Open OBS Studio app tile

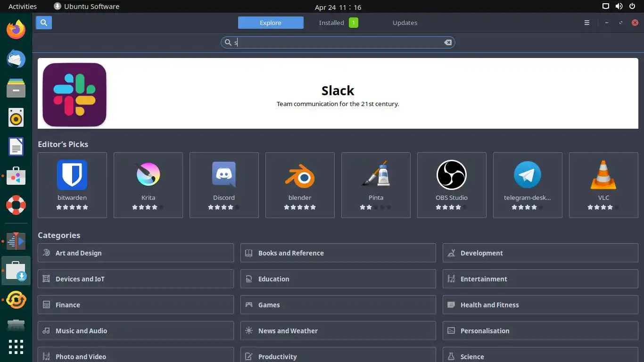(452, 185)
